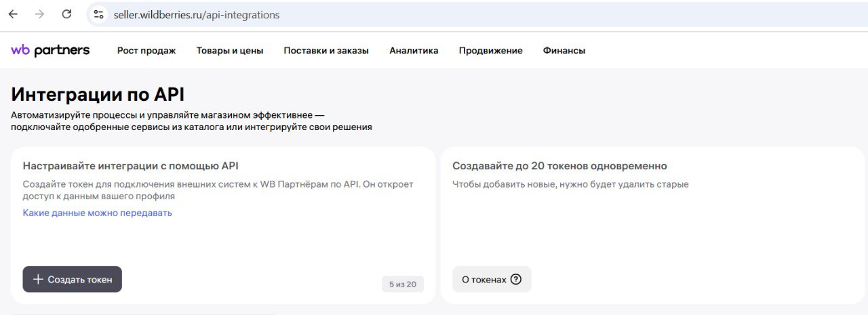
Task: Open the Финансы menu
Action: point(564,51)
